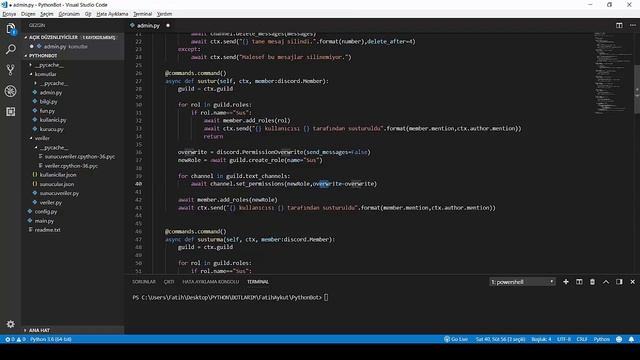This screenshot has height=360, width=640.
Task: Open the Dosya menu
Action: point(9,14)
